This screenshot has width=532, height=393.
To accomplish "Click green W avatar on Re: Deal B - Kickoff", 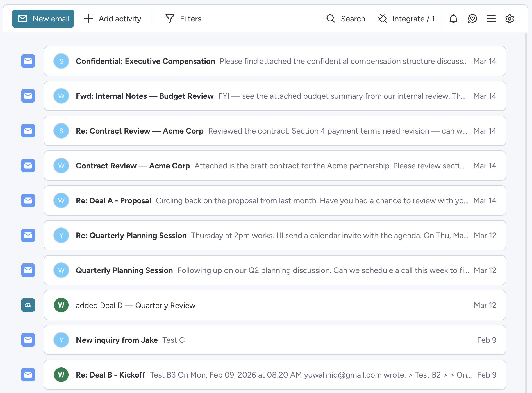I will click(x=61, y=375).
